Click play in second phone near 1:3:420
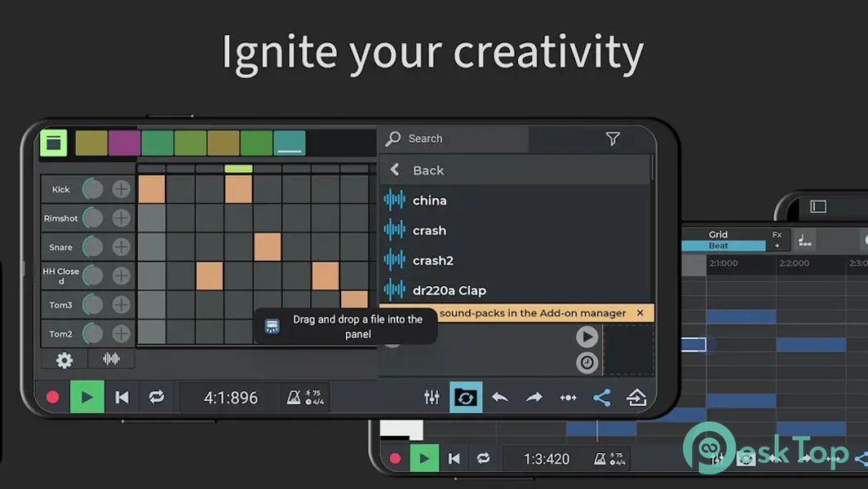Image resolution: width=868 pixels, height=489 pixels. pos(424,459)
